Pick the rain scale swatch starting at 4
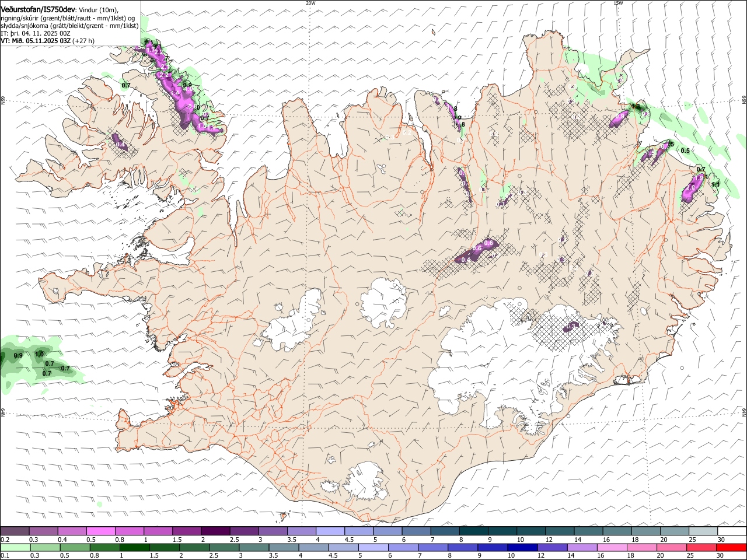Viewport: 747px width, 560px height. [313, 548]
